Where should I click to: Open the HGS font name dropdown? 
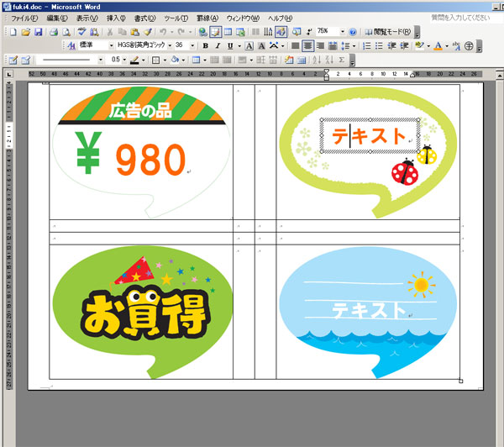point(170,45)
